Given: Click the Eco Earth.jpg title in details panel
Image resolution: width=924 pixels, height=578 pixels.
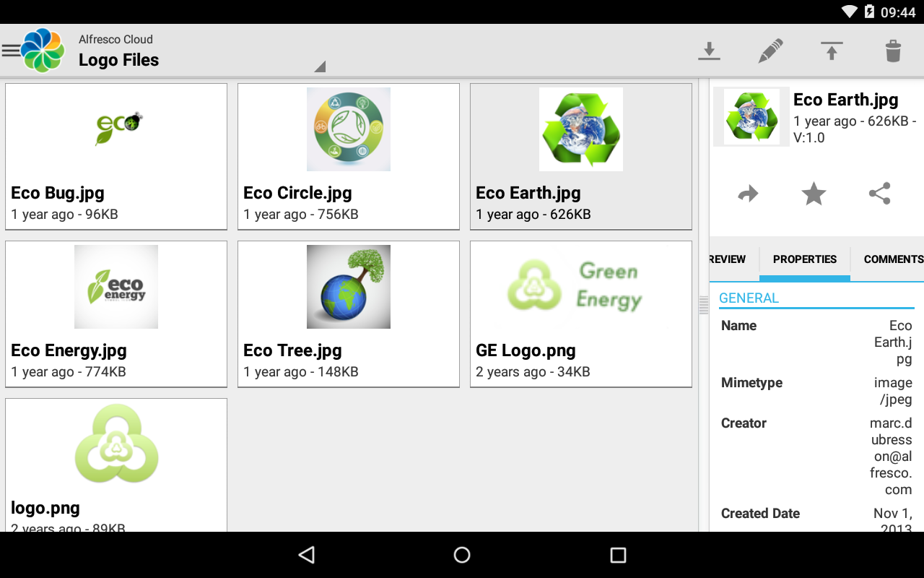Looking at the screenshot, I should click(845, 100).
